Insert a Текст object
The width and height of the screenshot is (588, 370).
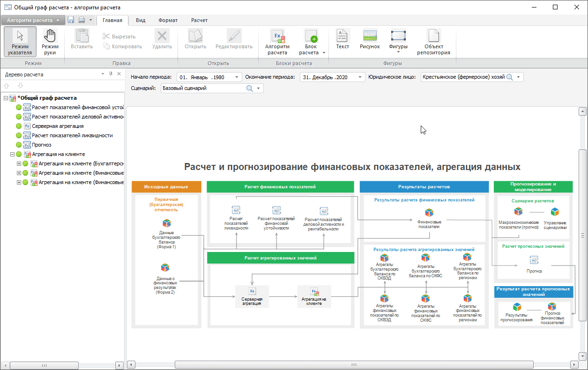342,39
